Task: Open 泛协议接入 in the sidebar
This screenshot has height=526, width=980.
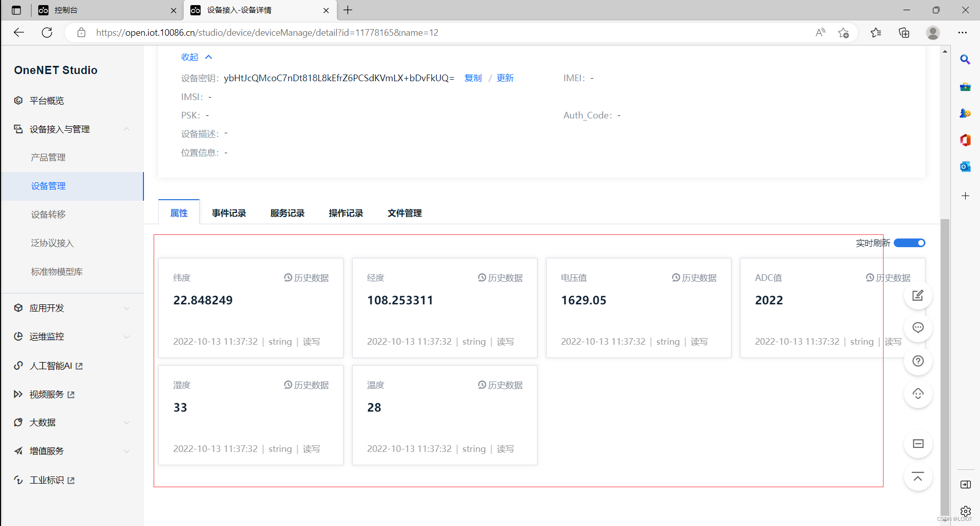Action: (52, 243)
